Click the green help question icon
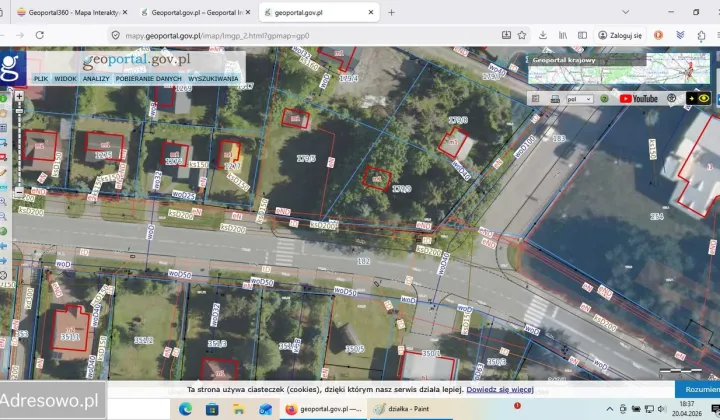Viewport: 720px width, 420px height. coord(604,99)
